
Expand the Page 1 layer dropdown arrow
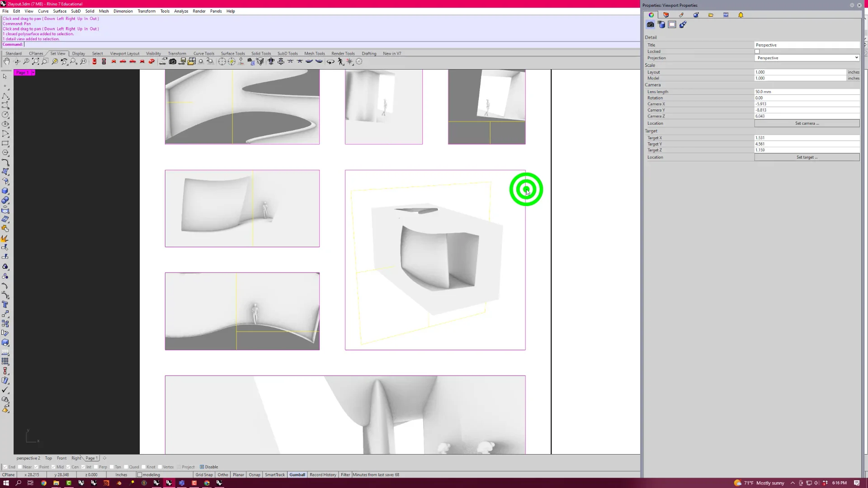point(33,72)
